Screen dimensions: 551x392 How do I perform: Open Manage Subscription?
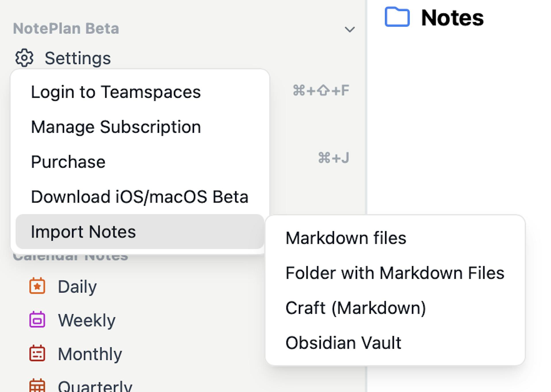(116, 127)
